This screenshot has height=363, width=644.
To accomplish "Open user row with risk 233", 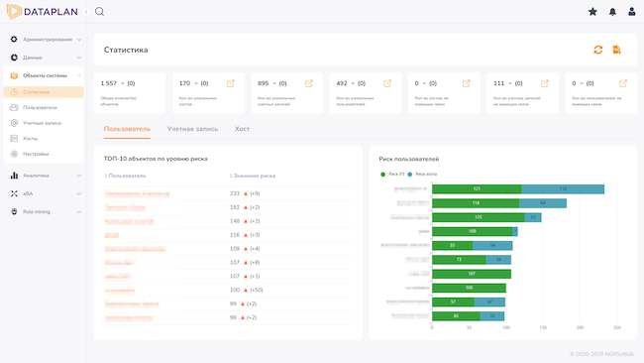I will click(x=228, y=193).
